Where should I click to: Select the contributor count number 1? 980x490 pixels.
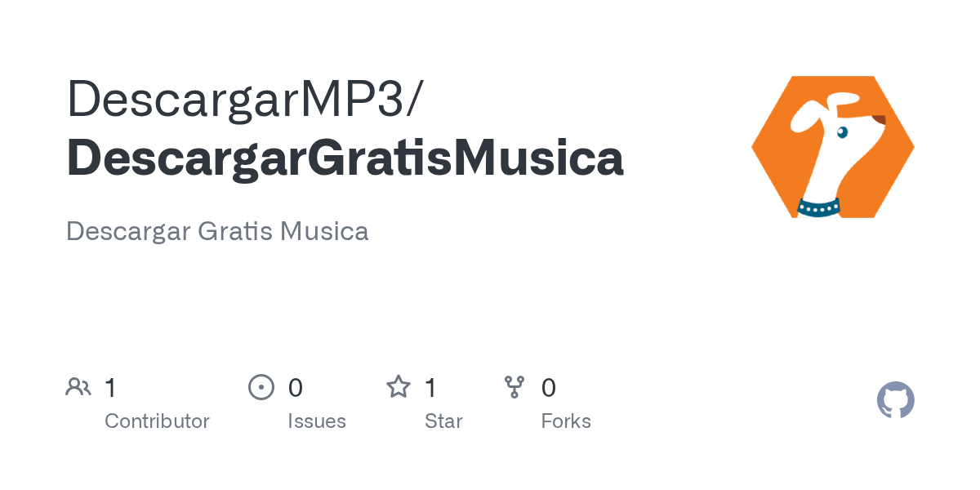tap(110, 387)
